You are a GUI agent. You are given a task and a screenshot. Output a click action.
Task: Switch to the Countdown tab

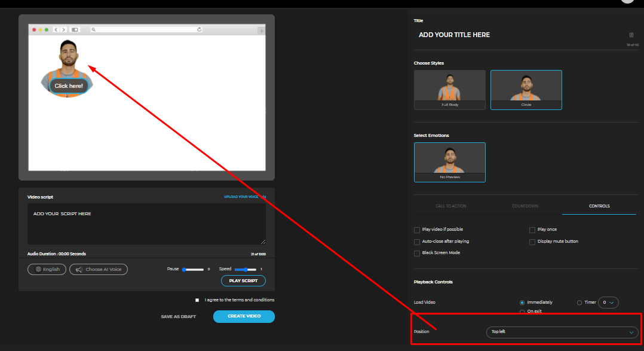(x=525, y=206)
